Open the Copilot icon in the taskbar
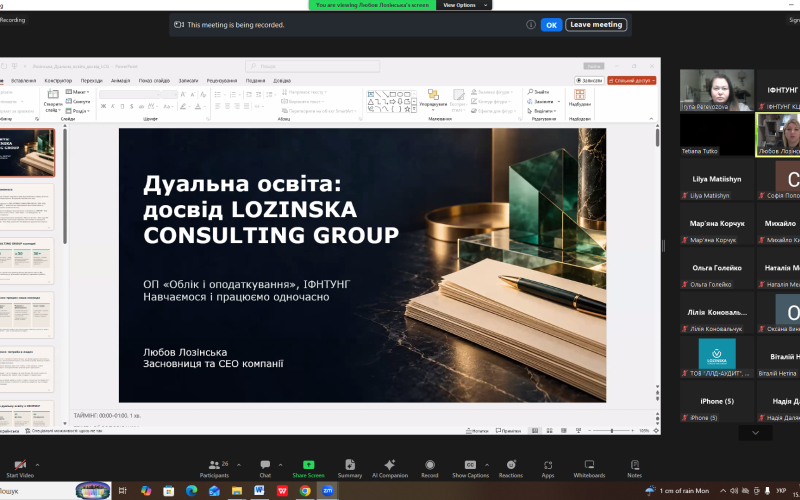This screenshot has height=500, width=800. click(x=146, y=491)
